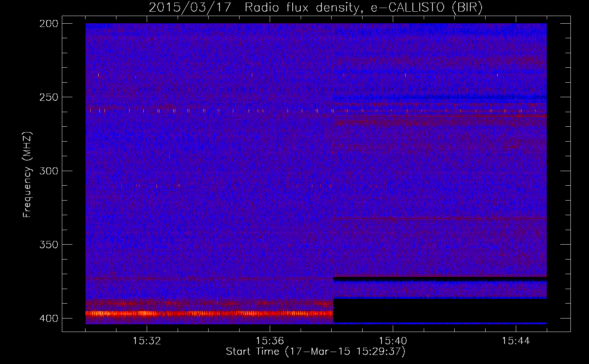This screenshot has height=364, width=589.
Task: Click the 200 frequency tick label
Action: (x=48, y=23)
